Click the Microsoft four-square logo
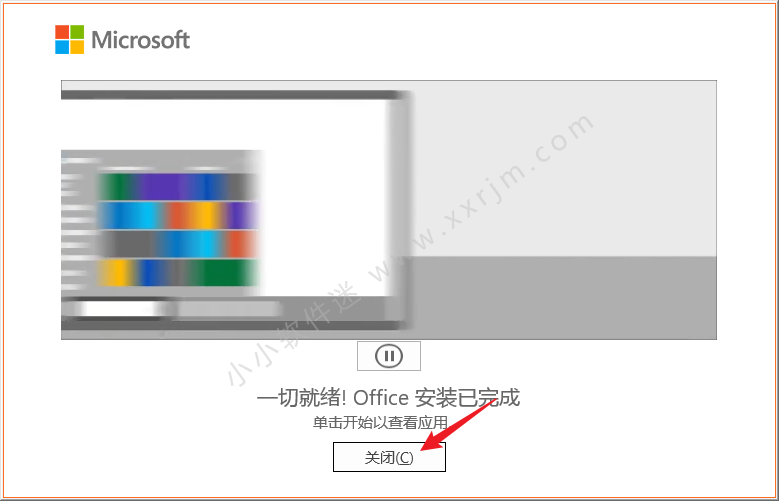The height and width of the screenshot is (501, 779). (x=70, y=39)
